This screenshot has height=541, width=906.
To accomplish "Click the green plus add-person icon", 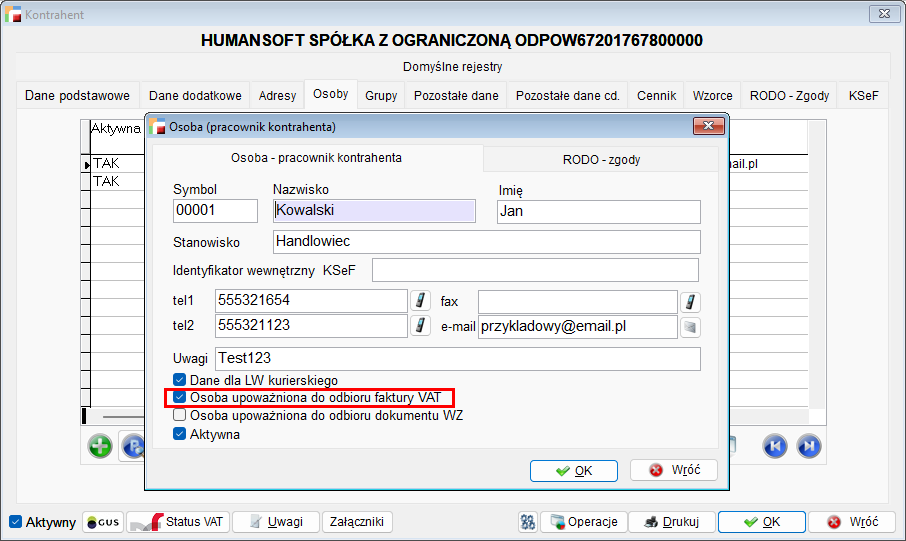I will [100, 446].
